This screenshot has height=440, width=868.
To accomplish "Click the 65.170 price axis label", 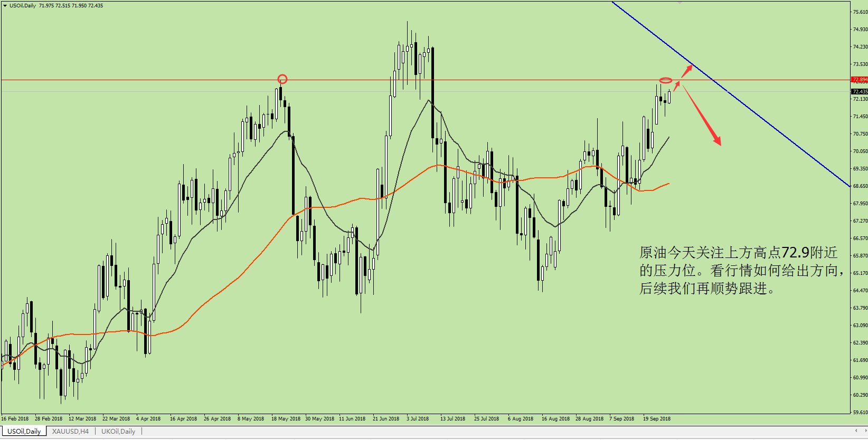I will pos(860,273).
